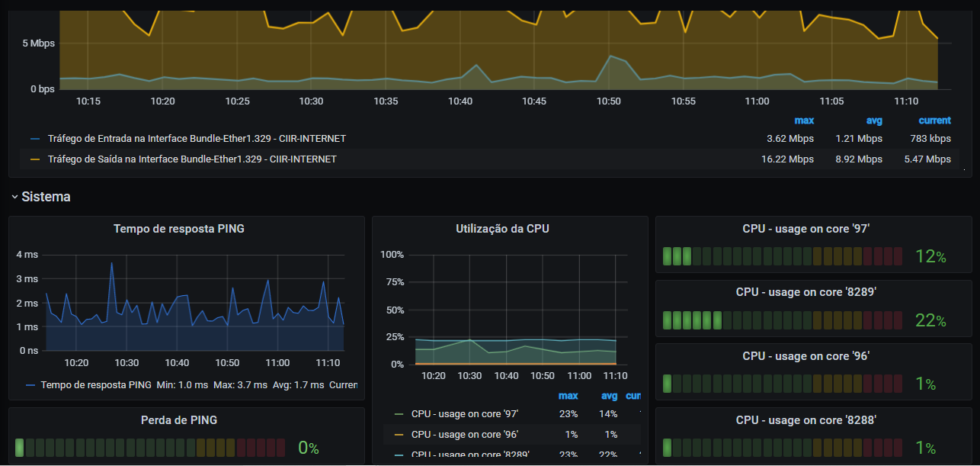Screen dimensions: 980x466
Task: Click the Sistema row title
Action: (46, 197)
